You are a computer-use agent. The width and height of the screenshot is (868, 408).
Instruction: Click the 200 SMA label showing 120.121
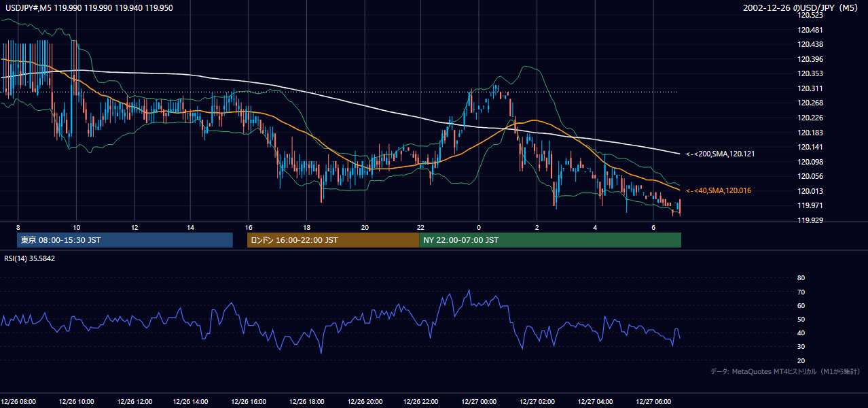point(720,154)
